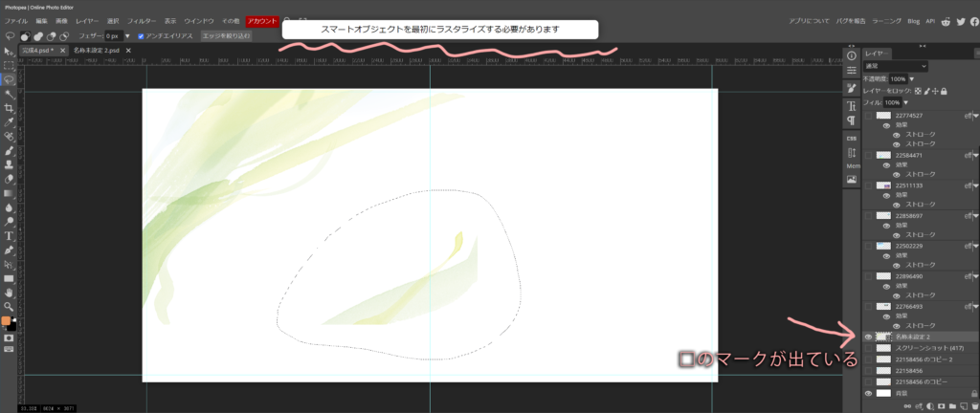Toggle visibility of layer 名称未設定 2
This screenshot has height=413, width=980.
coord(870,337)
